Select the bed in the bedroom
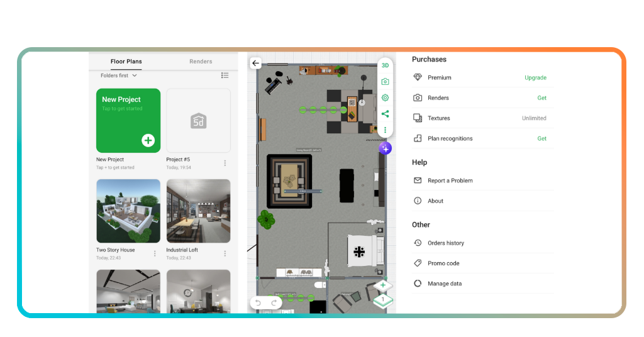The image size is (644, 337). point(365,251)
